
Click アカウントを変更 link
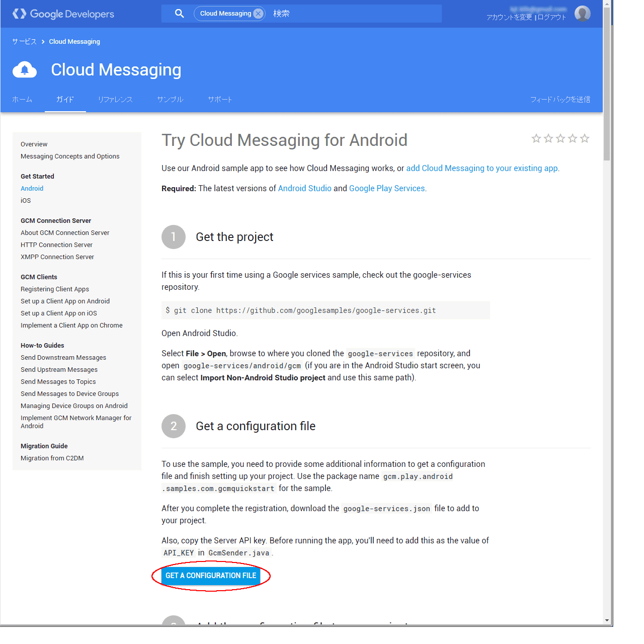(509, 17)
